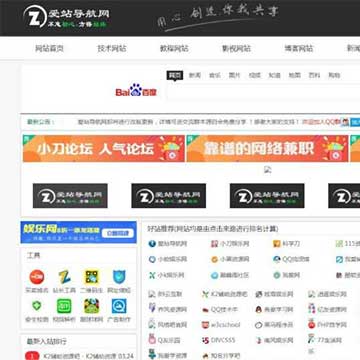Open 博客网站 navigation item
This screenshot has height=360, width=360.
point(299,48)
